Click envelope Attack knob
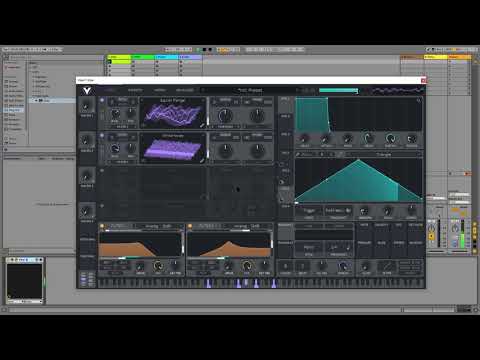 (x=326, y=138)
